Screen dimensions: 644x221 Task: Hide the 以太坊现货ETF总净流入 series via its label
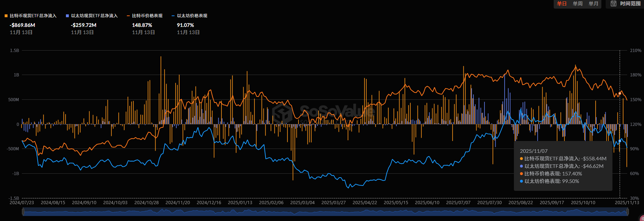click(94, 16)
